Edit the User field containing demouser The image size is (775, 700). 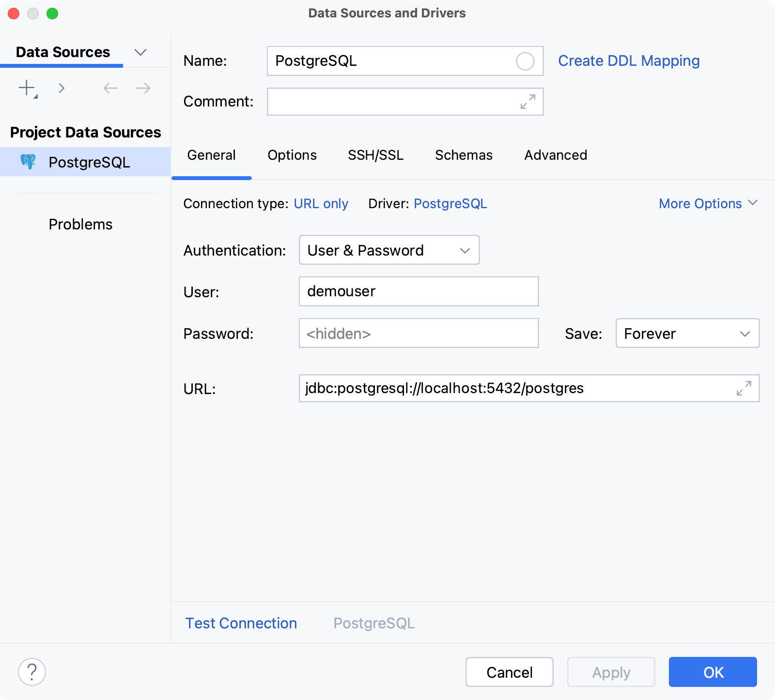coord(418,291)
